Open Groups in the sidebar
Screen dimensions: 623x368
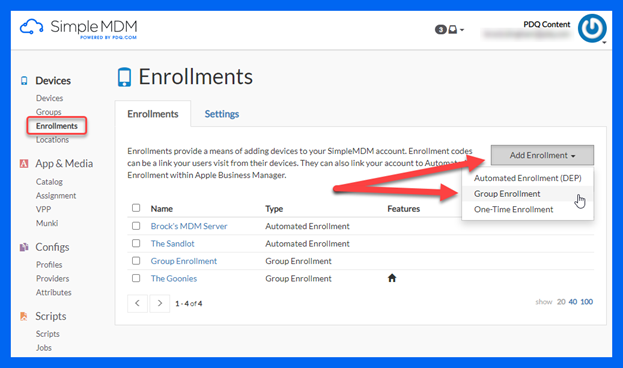pyautogui.click(x=48, y=112)
